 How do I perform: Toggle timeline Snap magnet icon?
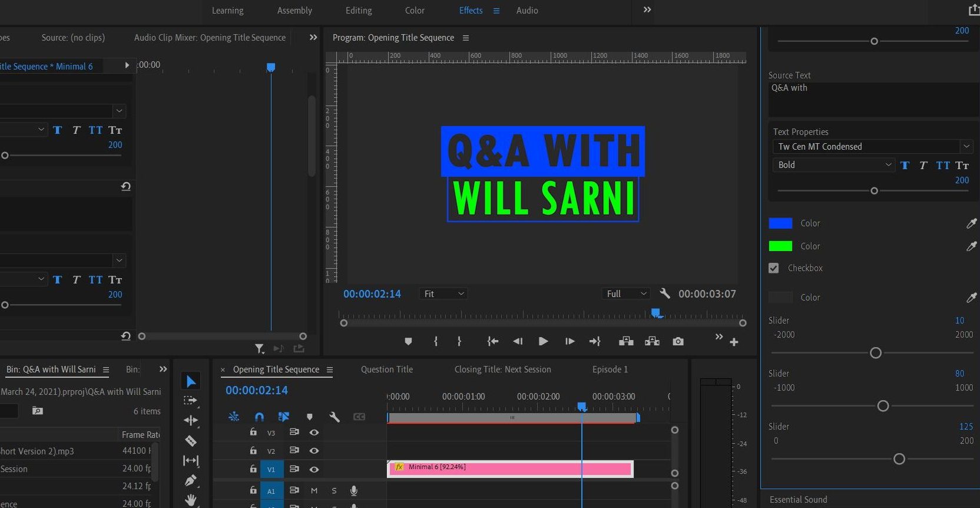coord(259,417)
